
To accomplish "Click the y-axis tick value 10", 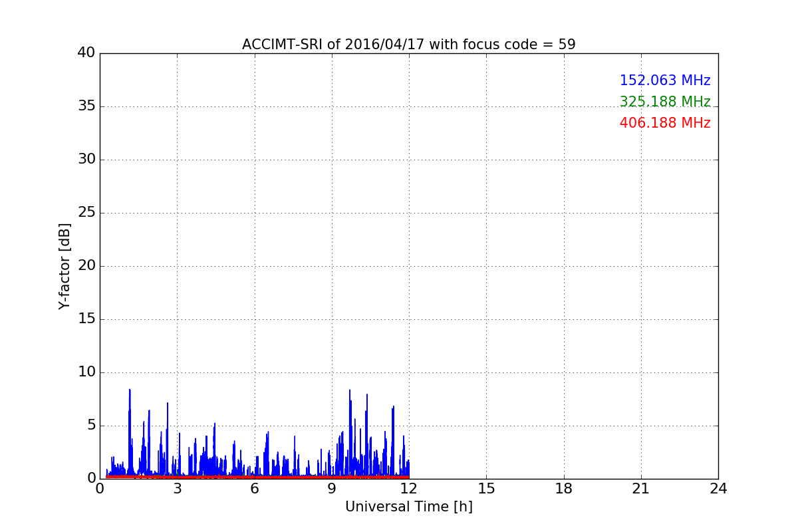I will [86, 372].
